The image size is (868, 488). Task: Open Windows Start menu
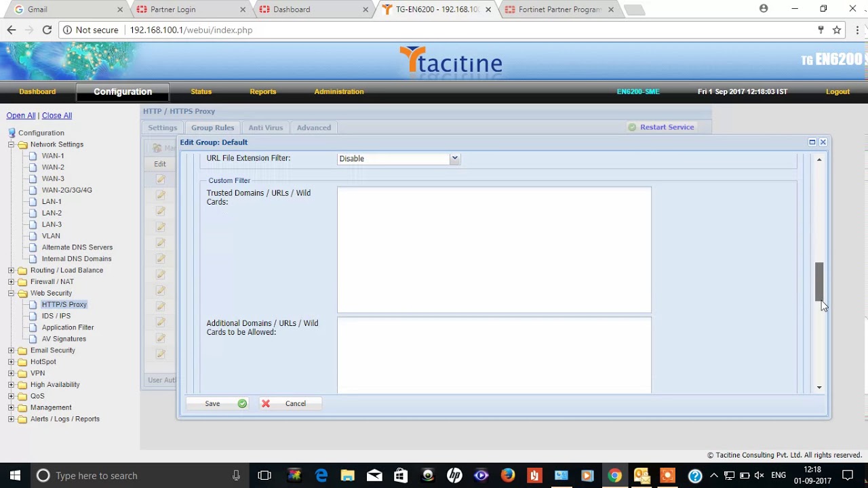click(15, 475)
